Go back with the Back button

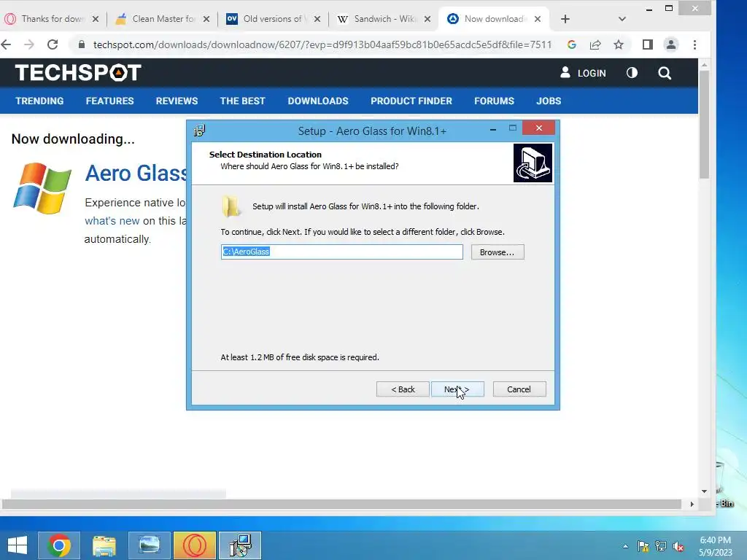pos(403,389)
